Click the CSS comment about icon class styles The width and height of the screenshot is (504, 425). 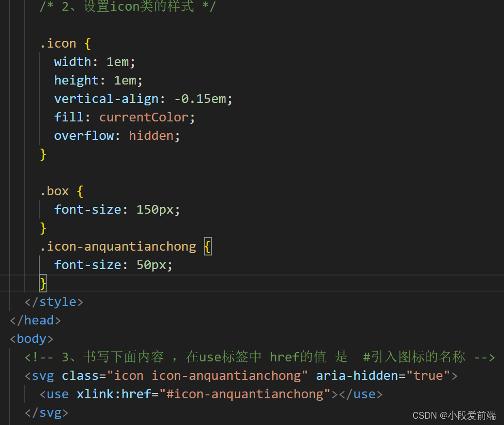127,7
